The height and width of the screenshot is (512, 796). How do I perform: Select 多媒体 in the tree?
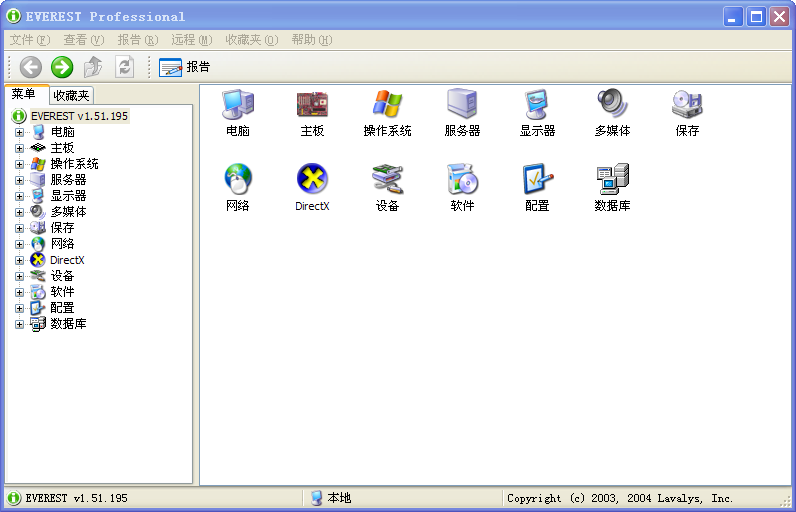(x=69, y=212)
